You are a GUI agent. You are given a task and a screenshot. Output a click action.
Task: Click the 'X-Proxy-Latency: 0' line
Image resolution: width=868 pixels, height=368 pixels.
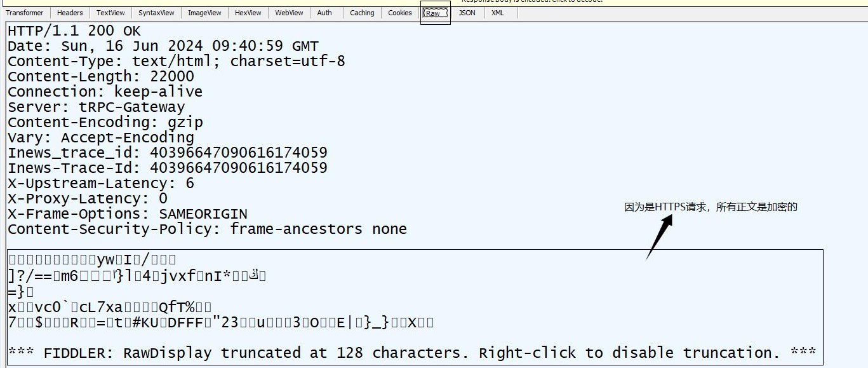tap(88, 199)
